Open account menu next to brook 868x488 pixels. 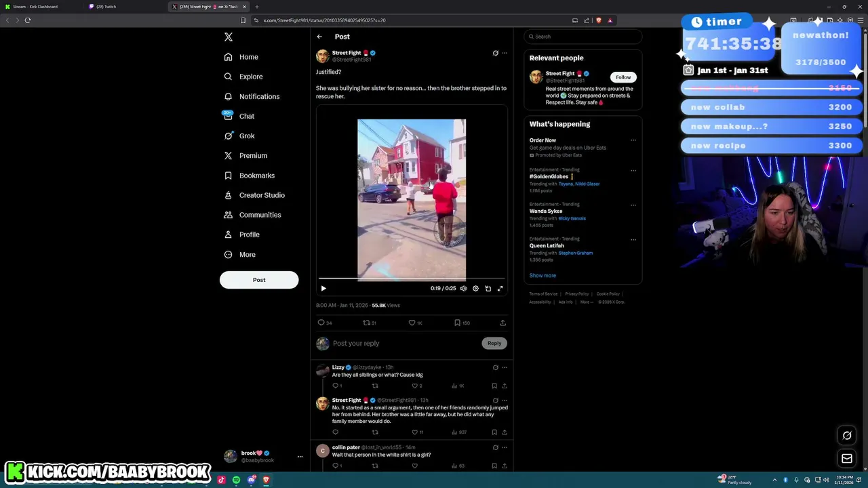pos(300,456)
